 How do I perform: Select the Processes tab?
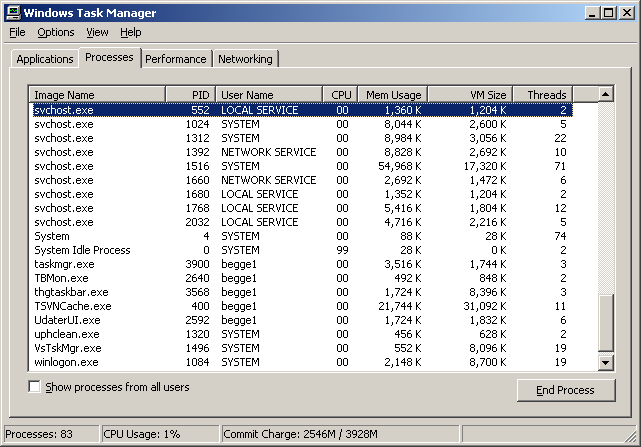click(x=109, y=57)
